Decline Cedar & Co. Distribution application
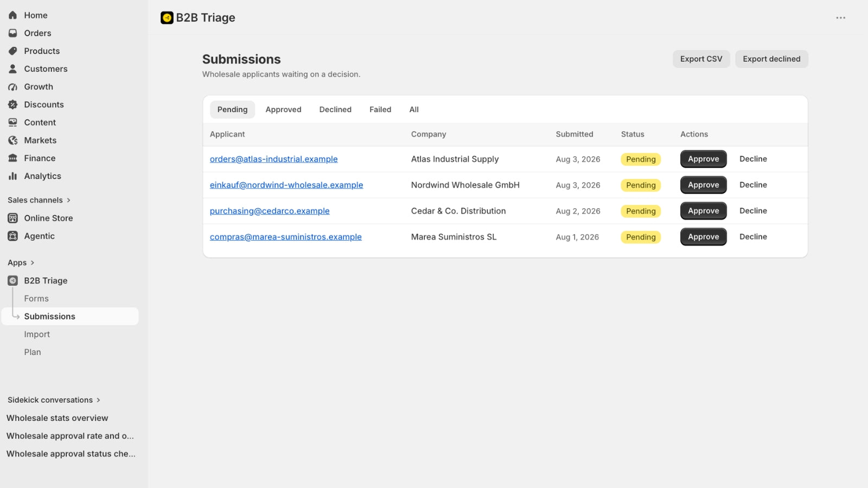Viewport: 868px width, 488px height. pyautogui.click(x=753, y=211)
